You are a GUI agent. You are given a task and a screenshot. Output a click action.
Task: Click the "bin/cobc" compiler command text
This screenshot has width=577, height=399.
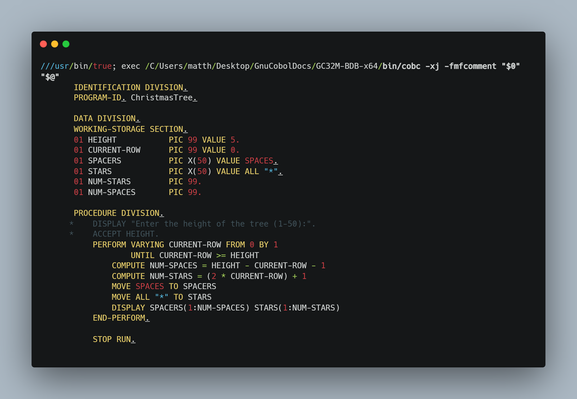[x=401, y=66]
